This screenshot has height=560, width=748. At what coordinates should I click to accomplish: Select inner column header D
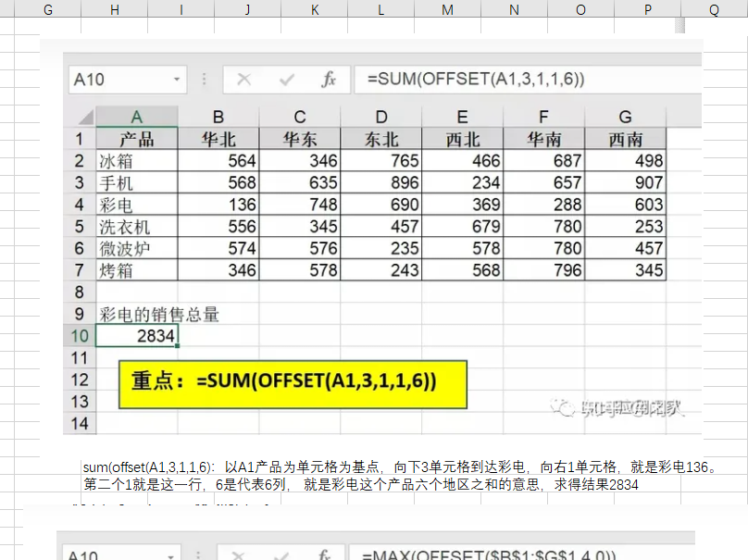point(381,117)
